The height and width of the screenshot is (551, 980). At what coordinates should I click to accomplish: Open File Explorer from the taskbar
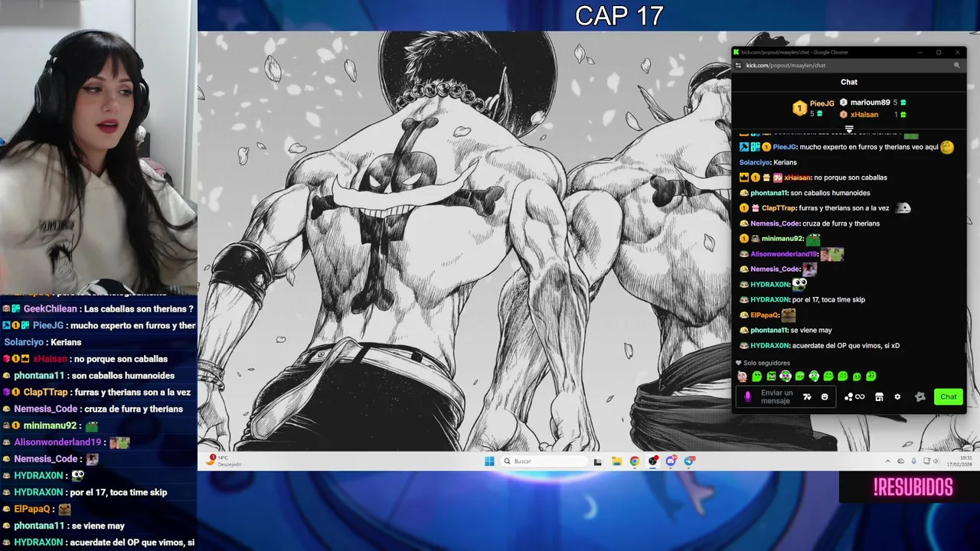tap(616, 461)
